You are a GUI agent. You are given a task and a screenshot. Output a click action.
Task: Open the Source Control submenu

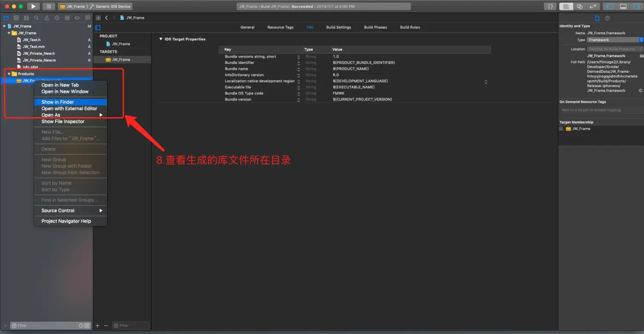click(x=70, y=211)
